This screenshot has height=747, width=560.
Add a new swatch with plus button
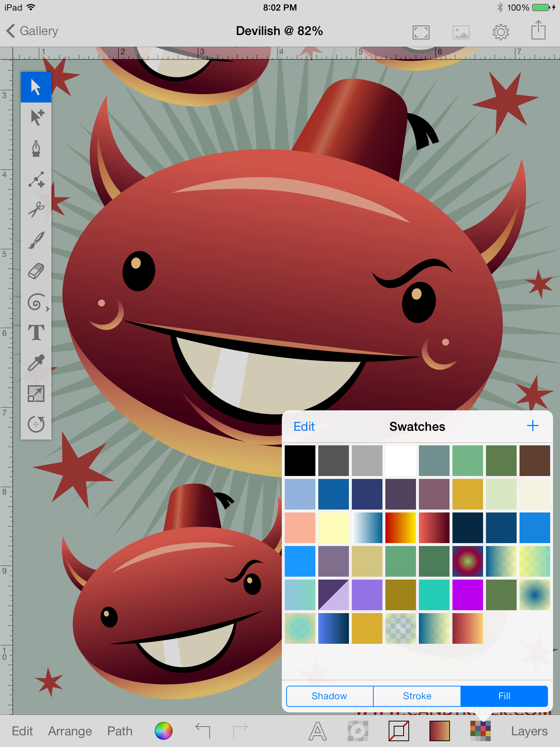click(x=533, y=426)
